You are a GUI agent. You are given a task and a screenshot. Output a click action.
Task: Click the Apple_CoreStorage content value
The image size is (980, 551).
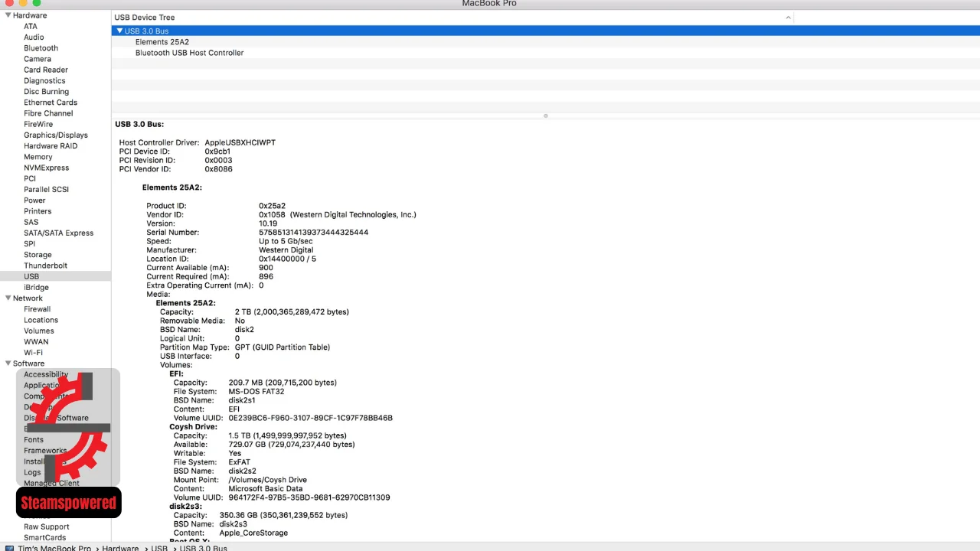click(x=253, y=533)
